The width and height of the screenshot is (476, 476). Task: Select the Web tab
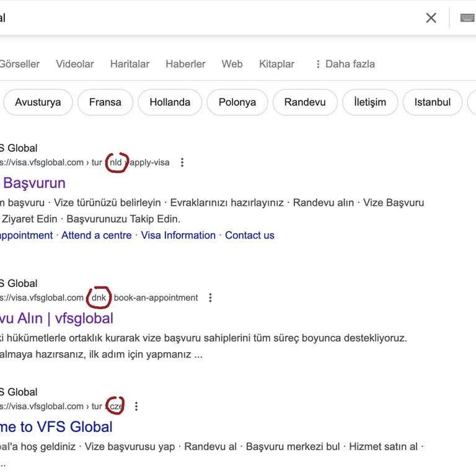click(x=232, y=64)
